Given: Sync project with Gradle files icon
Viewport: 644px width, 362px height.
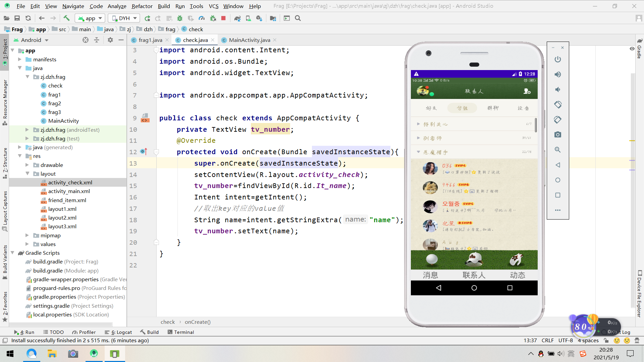Looking at the screenshot, I should (x=237, y=18).
